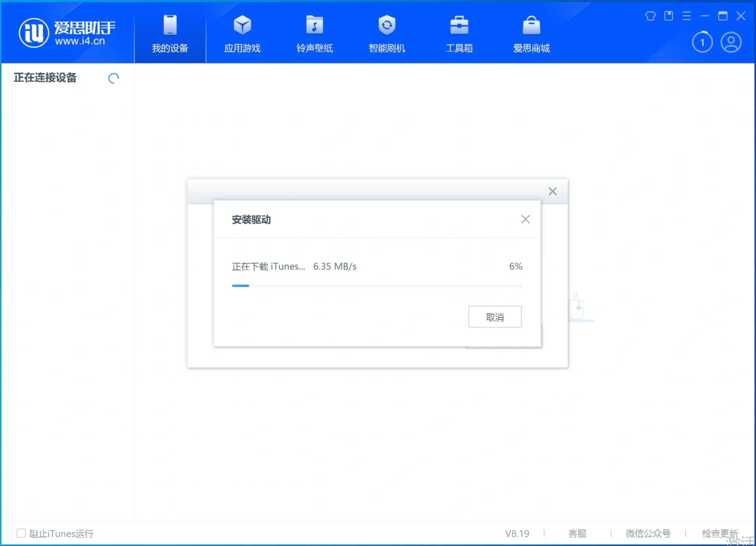Open 应用游戏 with the cube icon

[242, 24]
